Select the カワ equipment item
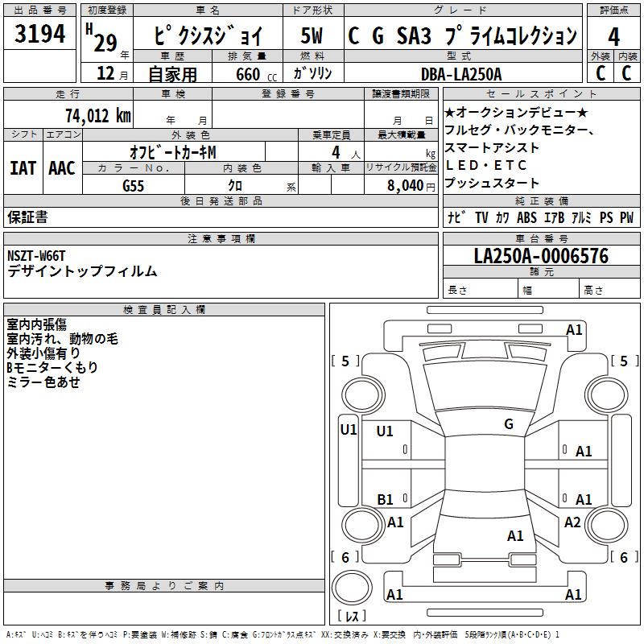The width and height of the screenshot is (644, 644). click(502, 217)
